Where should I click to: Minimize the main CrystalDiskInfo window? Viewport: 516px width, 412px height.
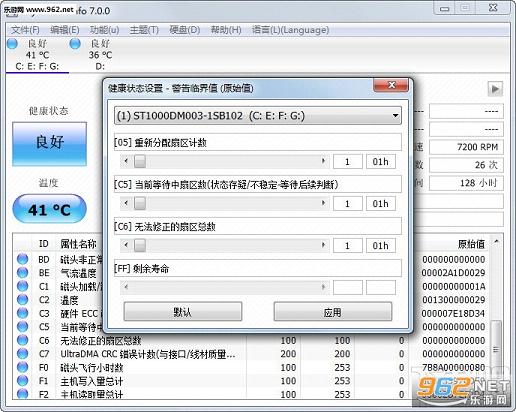pos(445,8)
